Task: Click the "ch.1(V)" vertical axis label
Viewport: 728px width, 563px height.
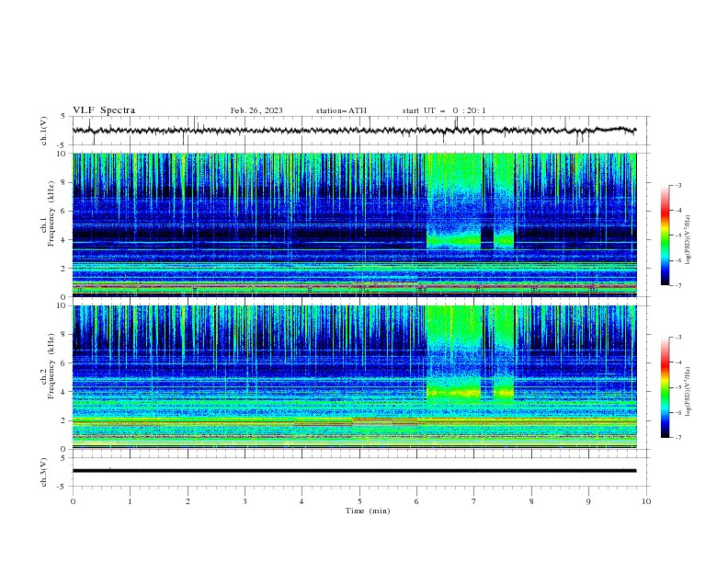Action: 44,131
